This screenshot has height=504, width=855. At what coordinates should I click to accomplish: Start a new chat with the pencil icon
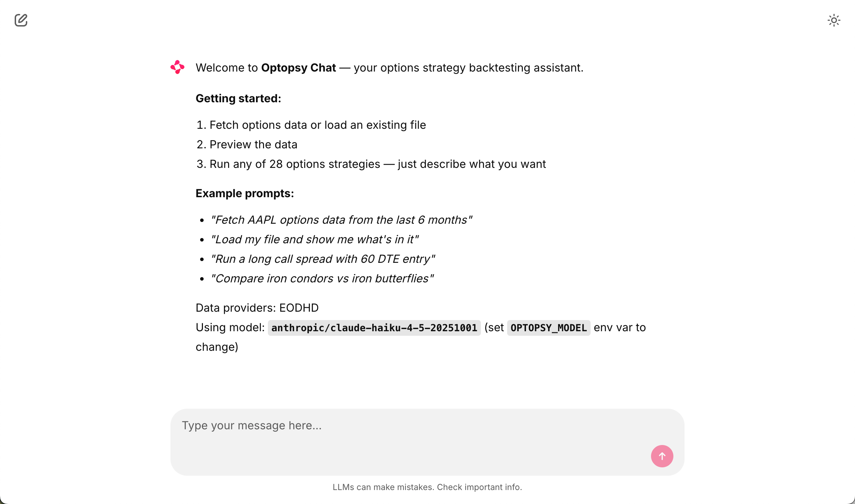point(21,20)
